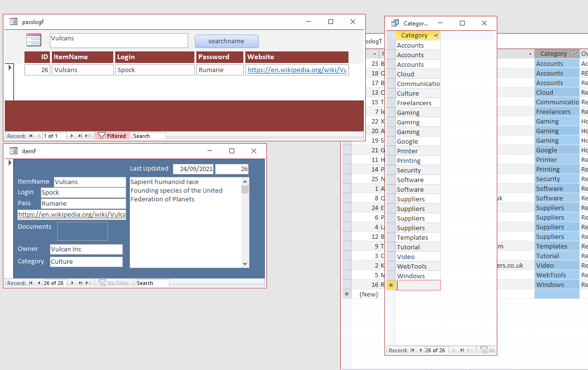The image size is (588, 370).
Task: Click the form logo icon in passlogF header
Action: pos(33,40)
